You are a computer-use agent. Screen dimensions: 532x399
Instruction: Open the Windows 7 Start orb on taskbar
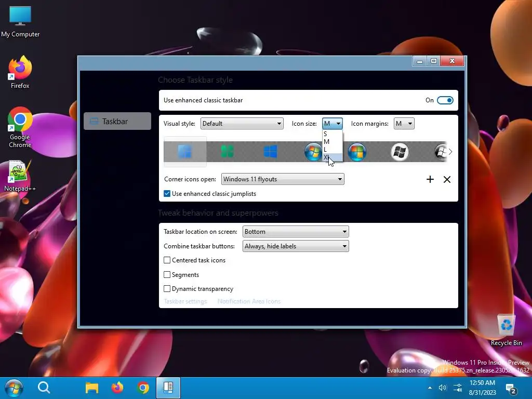(14, 388)
